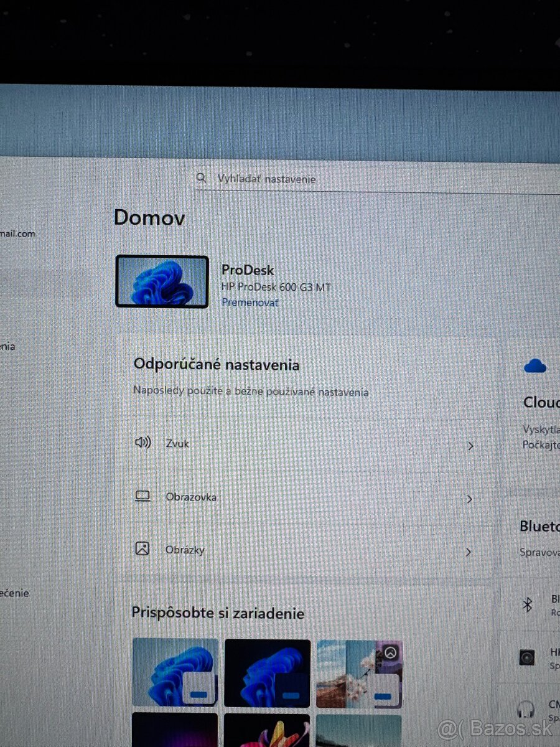Expand the Obrazovka row chevron

(x=470, y=499)
